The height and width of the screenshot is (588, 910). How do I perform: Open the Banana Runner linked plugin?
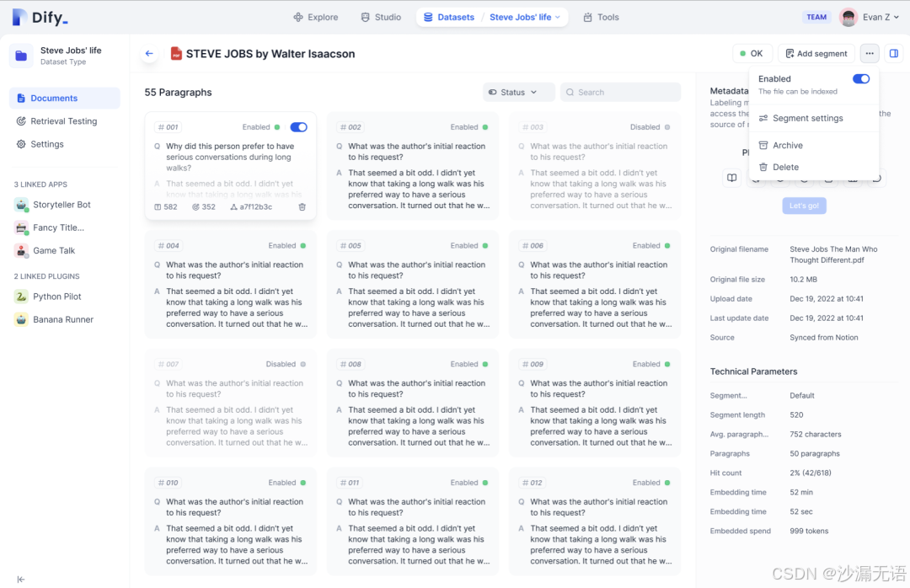click(x=62, y=319)
